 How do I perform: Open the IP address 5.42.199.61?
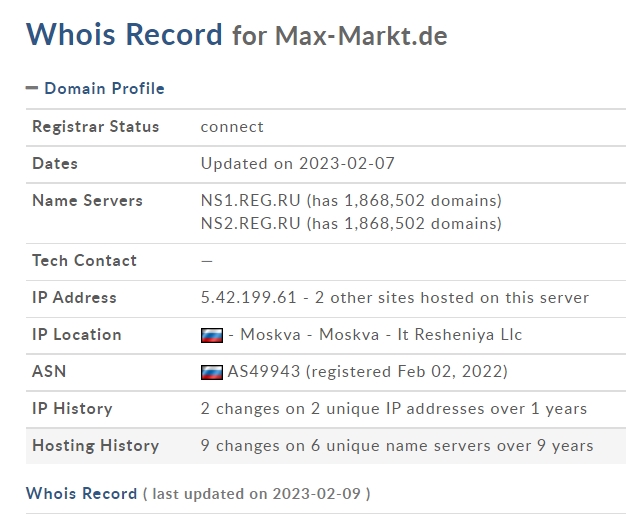click(x=248, y=298)
